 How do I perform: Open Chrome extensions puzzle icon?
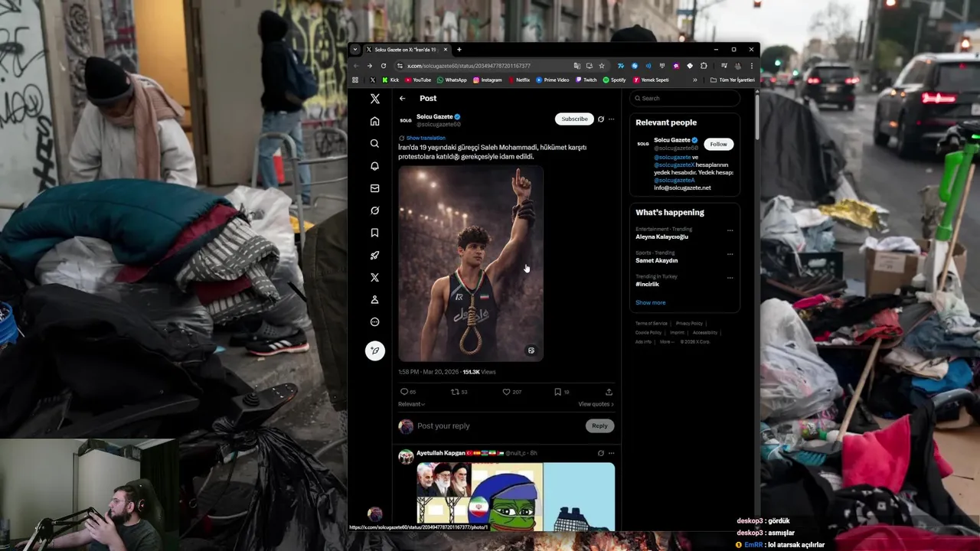[x=704, y=66]
